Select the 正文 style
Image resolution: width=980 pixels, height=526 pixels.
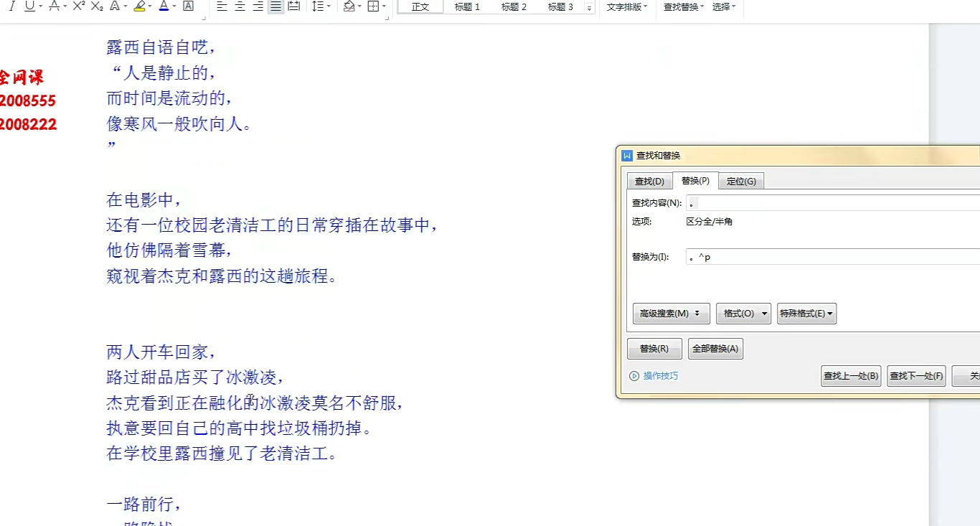pos(420,6)
